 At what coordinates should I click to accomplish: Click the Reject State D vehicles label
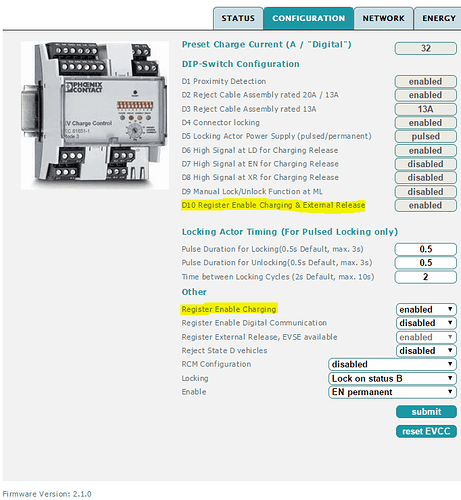(x=224, y=351)
